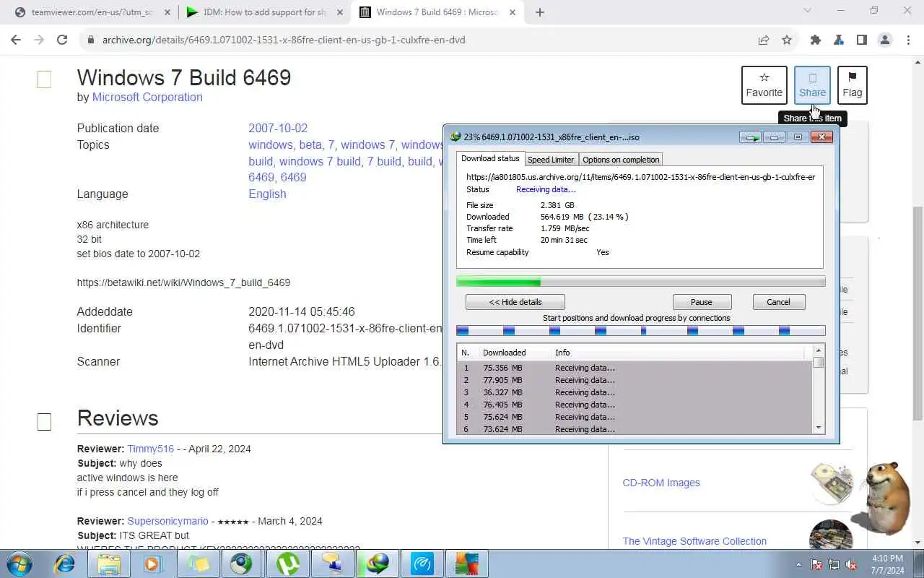
Task: Cancel the IDM download
Action: coord(778,302)
